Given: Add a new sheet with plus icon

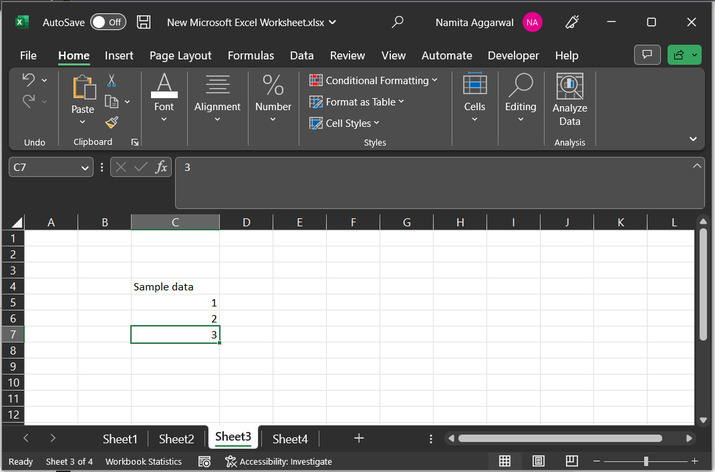Looking at the screenshot, I should pyautogui.click(x=359, y=438).
